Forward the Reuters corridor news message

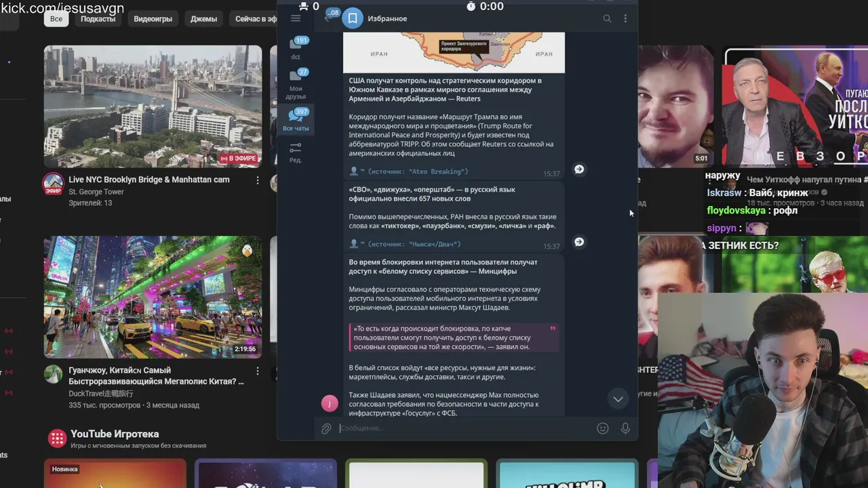click(579, 169)
